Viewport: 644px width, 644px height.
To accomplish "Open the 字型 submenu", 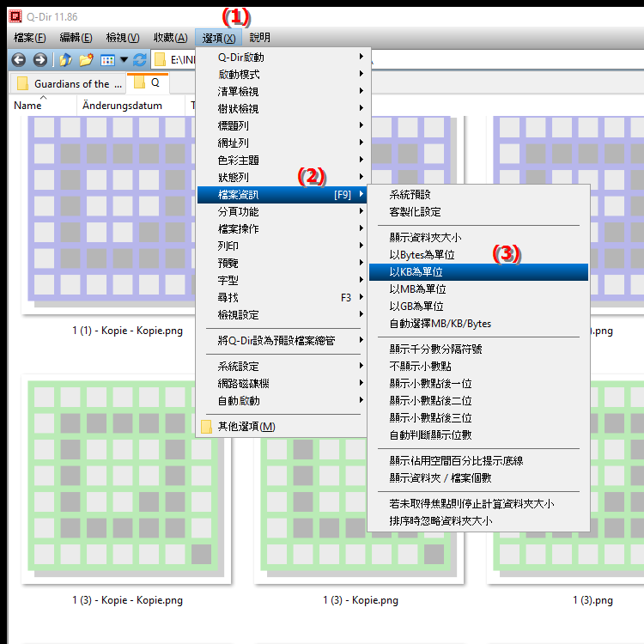I will pos(283,281).
